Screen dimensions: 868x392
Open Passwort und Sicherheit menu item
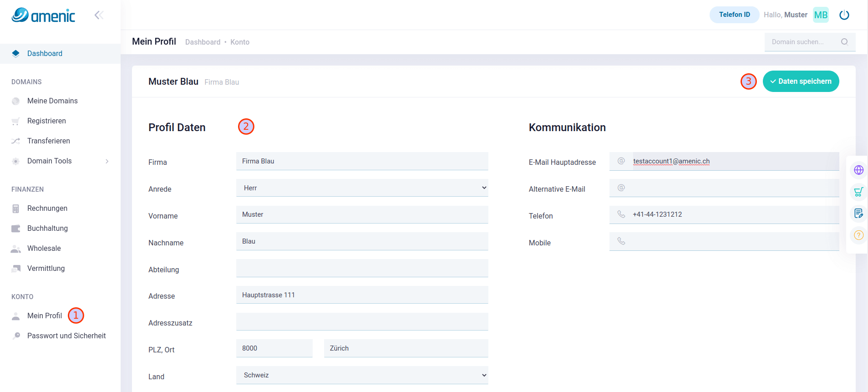coord(66,336)
